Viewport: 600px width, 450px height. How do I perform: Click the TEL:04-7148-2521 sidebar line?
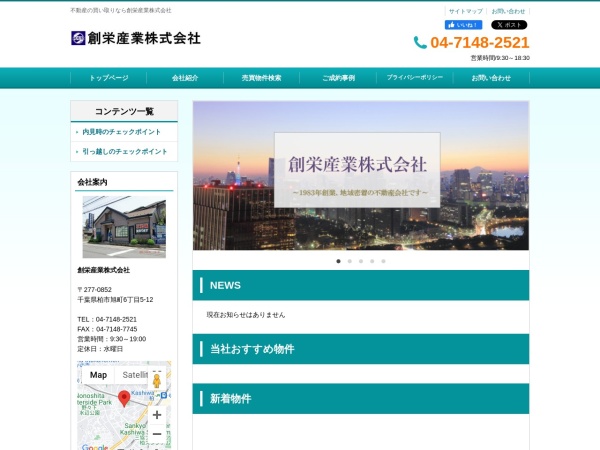tap(107, 319)
